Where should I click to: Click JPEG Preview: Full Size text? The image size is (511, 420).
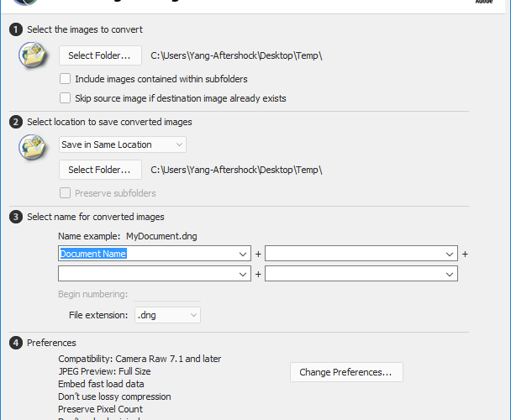click(x=104, y=371)
